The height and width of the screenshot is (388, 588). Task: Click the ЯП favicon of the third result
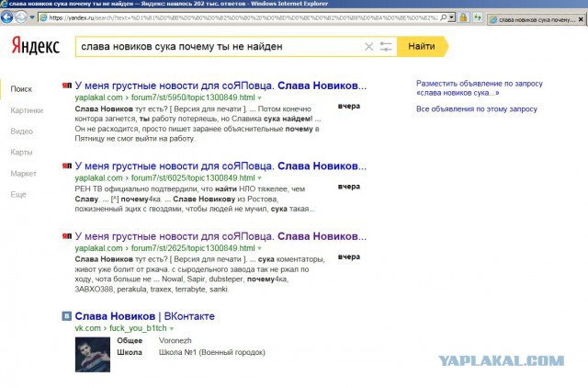[67, 236]
